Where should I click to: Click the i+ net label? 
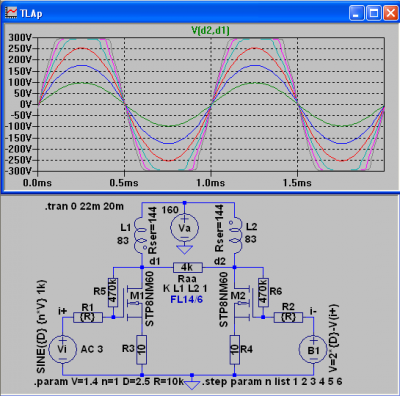tap(62, 311)
